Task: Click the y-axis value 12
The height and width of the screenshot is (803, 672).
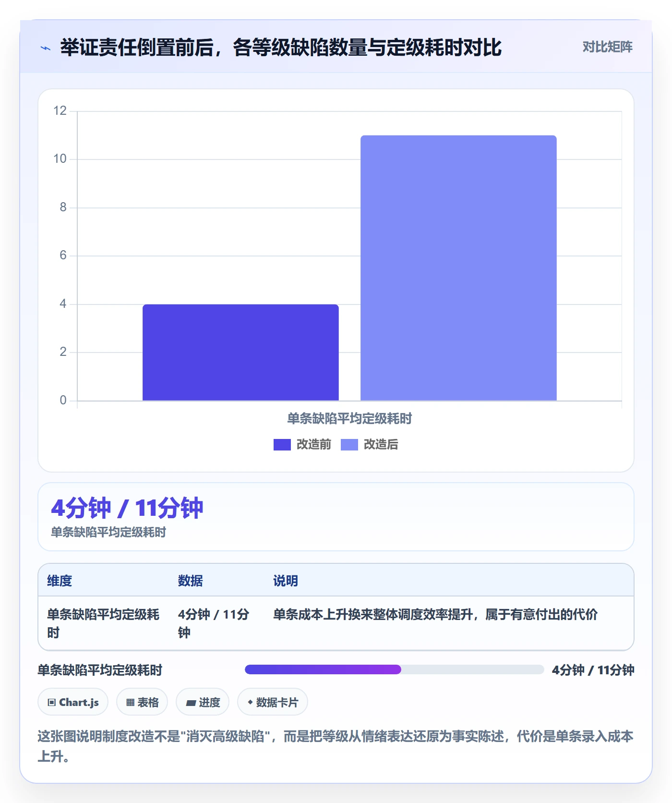Action: point(60,111)
